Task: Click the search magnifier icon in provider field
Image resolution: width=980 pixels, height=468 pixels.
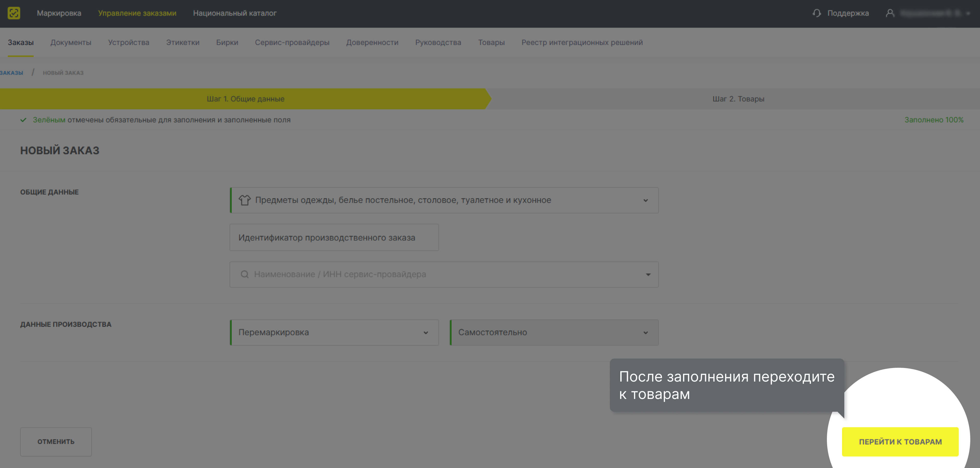Action: [245, 274]
